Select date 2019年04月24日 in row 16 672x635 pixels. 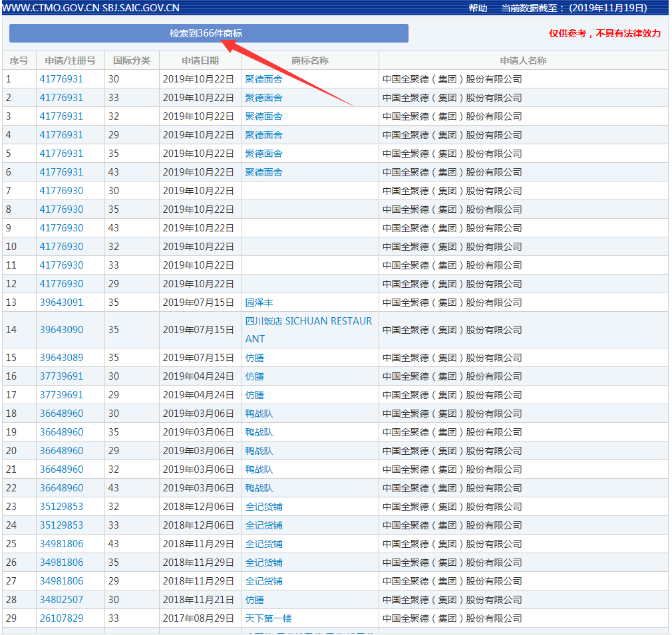tap(198, 376)
